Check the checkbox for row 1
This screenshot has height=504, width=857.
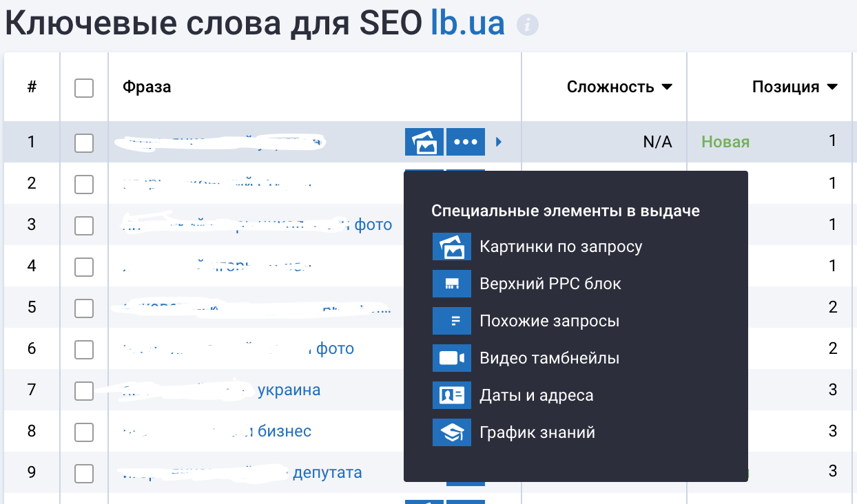pos(84,143)
